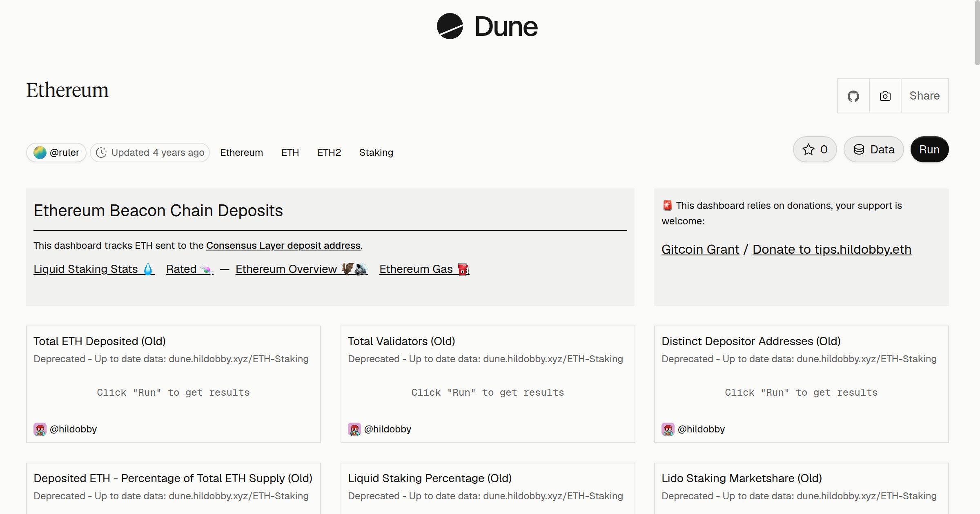Open the Gitcoin Grant link
The image size is (980, 514).
pyautogui.click(x=700, y=249)
